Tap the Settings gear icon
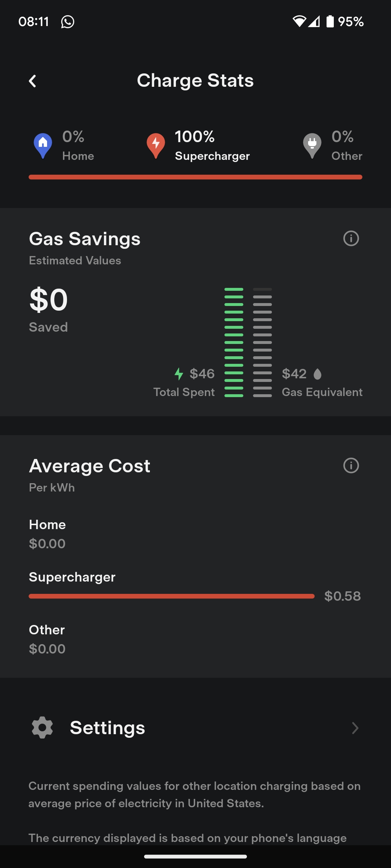The width and height of the screenshot is (391, 868). (42, 728)
